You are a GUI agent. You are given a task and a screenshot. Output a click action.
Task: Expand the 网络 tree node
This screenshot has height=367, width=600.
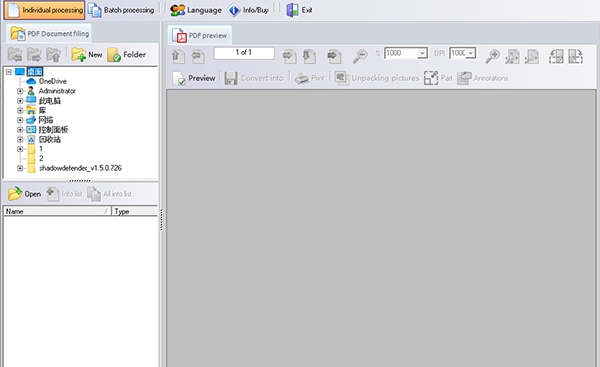click(x=20, y=120)
